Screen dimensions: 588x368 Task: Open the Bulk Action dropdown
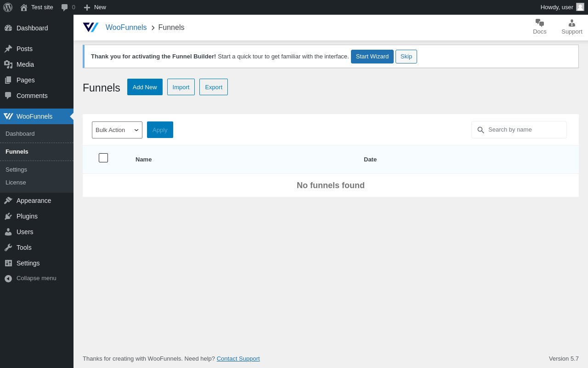pyautogui.click(x=117, y=130)
